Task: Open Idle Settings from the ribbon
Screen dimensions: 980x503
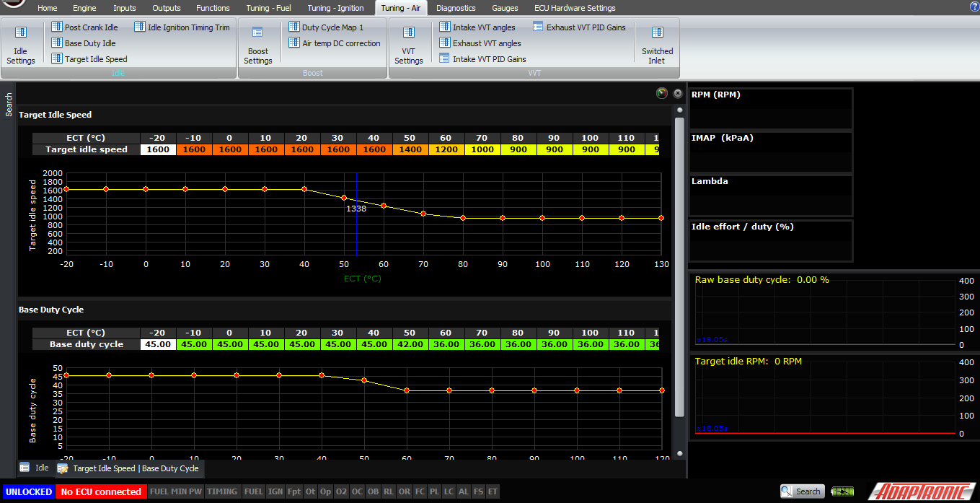Action: 21,45
